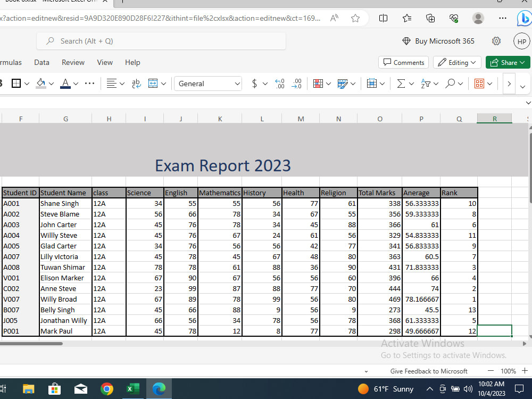Click Format as Table icon

[x=342, y=84]
